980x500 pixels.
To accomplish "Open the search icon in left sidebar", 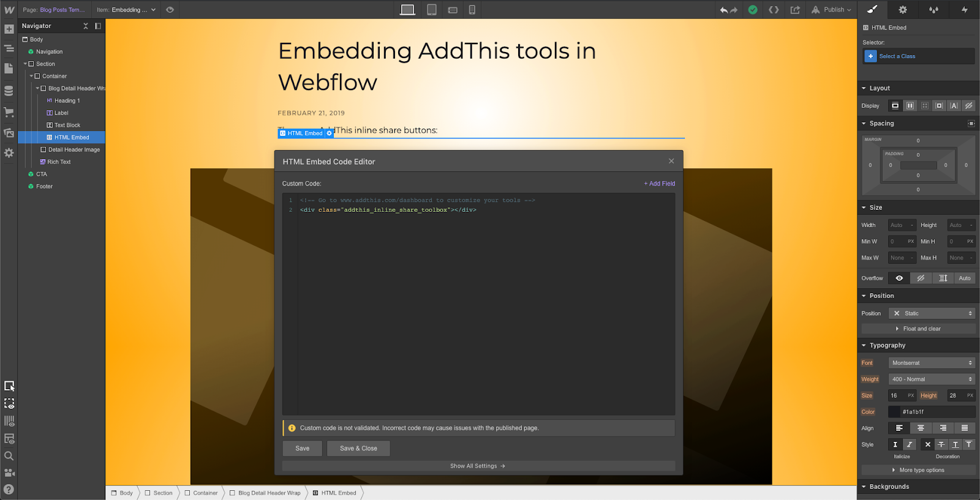I will click(9, 456).
